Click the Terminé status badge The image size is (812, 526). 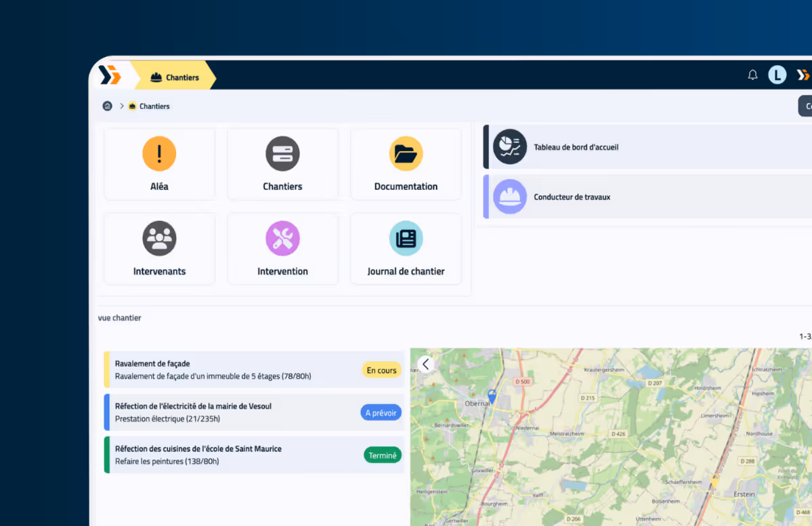382,455
